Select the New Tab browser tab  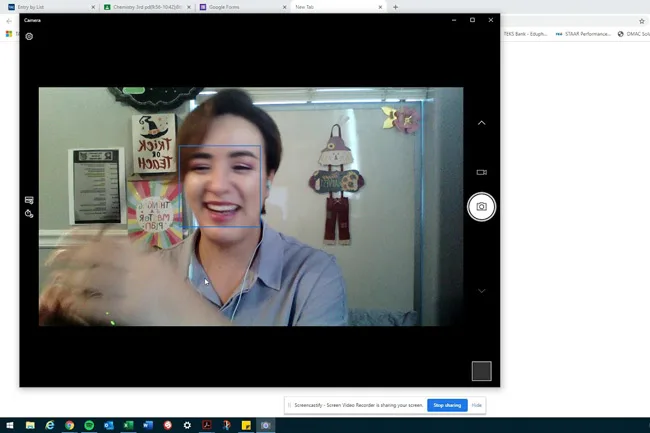click(x=337, y=7)
